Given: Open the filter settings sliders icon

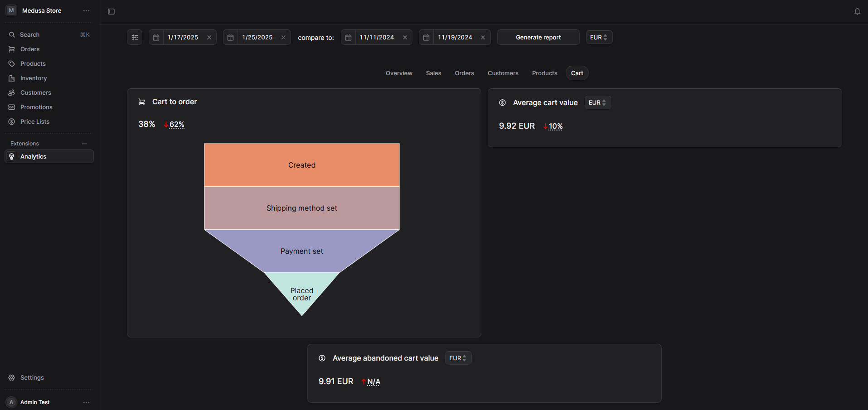Looking at the screenshot, I should point(135,38).
